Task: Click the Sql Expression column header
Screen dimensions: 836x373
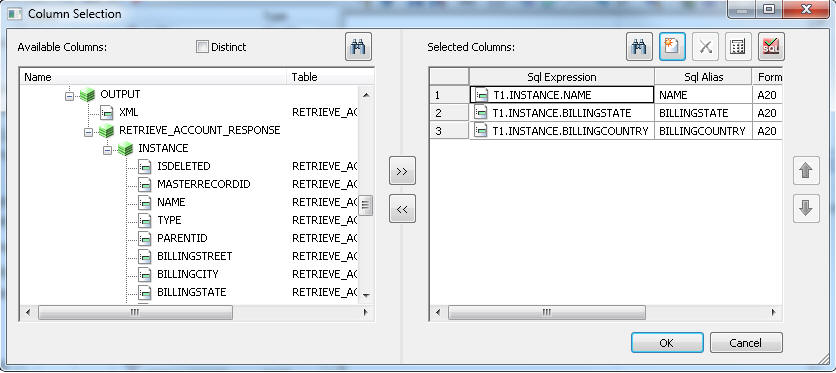Action: pyautogui.click(x=561, y=77)
